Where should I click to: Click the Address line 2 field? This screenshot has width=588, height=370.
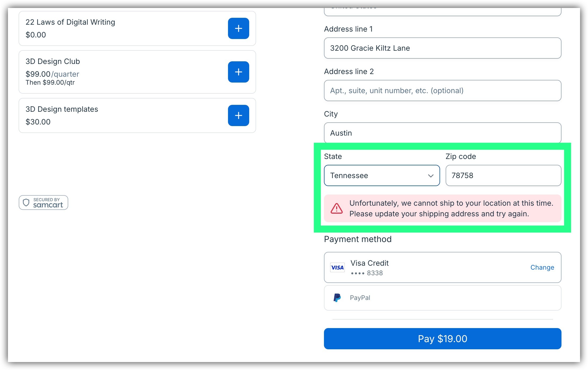tap(442, 91)
